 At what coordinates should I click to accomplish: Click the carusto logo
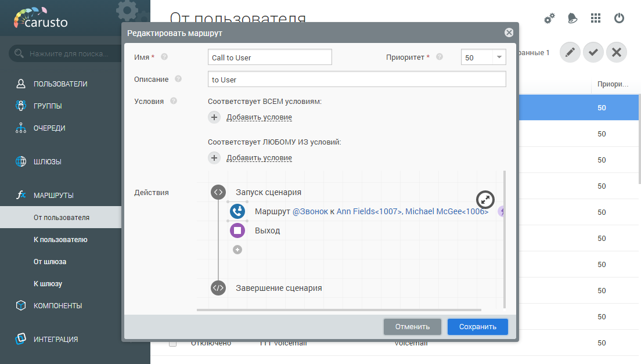[x=41, y=19]
